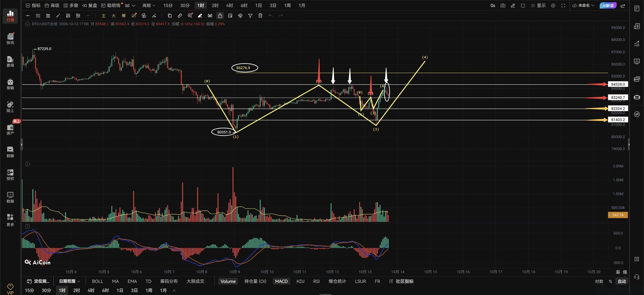The image size is (644, 295).
Task: Toggle the MACD indicator
Action: coord(281,281)
